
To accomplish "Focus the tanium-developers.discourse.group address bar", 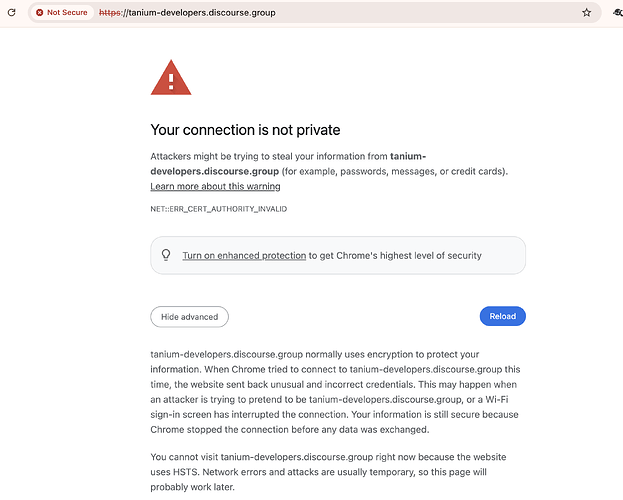I will [314, 13].
